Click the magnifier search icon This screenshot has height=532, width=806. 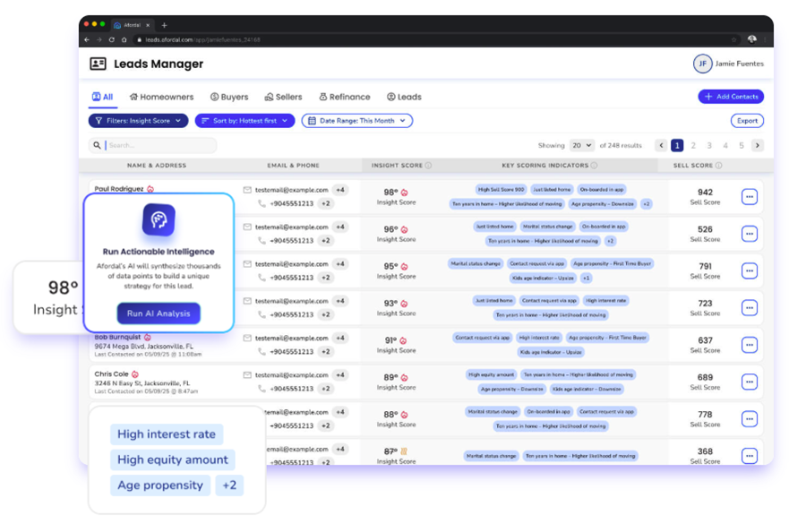(x=97, y=145)
